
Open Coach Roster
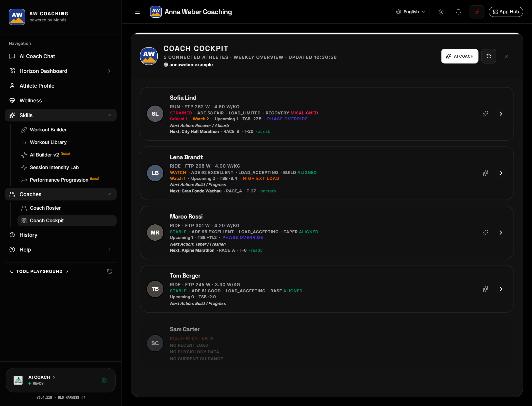point(67,208)
